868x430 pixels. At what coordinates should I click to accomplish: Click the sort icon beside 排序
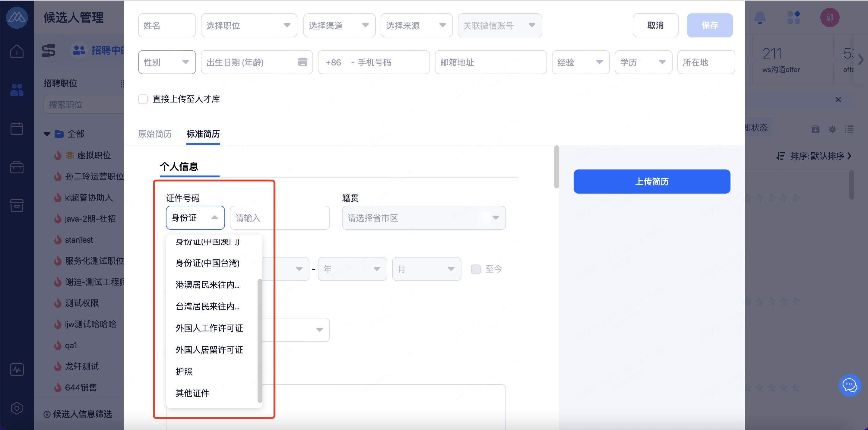click(x=781, y=156)
